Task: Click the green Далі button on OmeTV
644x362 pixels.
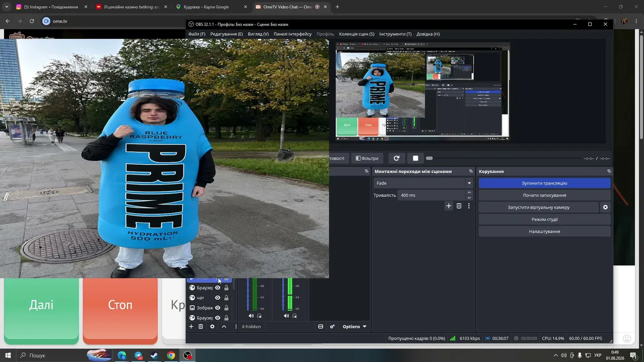Action: [x=41, y=311]
